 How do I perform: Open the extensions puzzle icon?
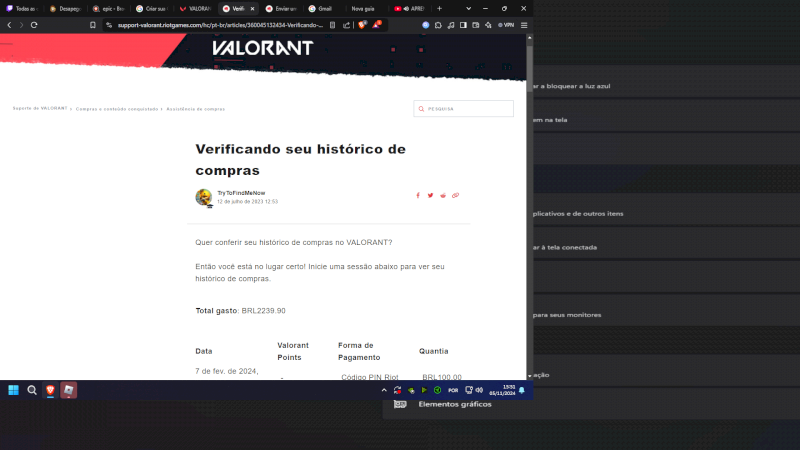click(438, 25)
